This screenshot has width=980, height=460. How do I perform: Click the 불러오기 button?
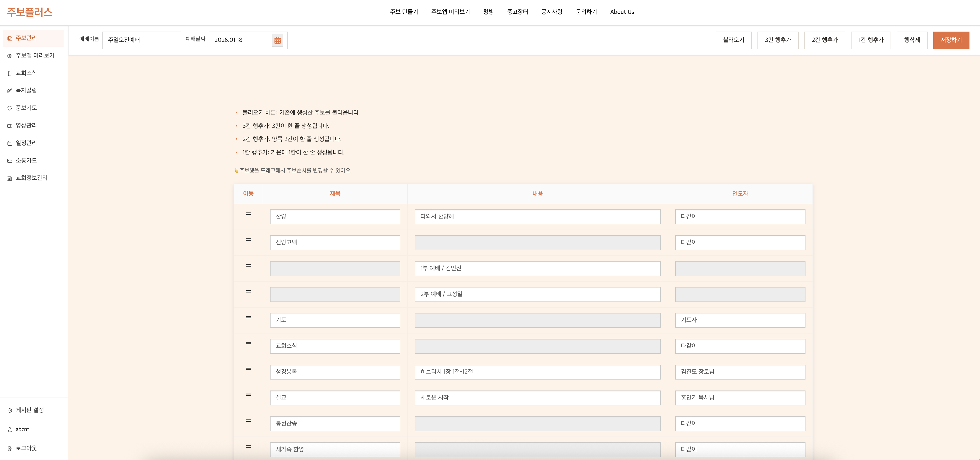pos(734,40)
